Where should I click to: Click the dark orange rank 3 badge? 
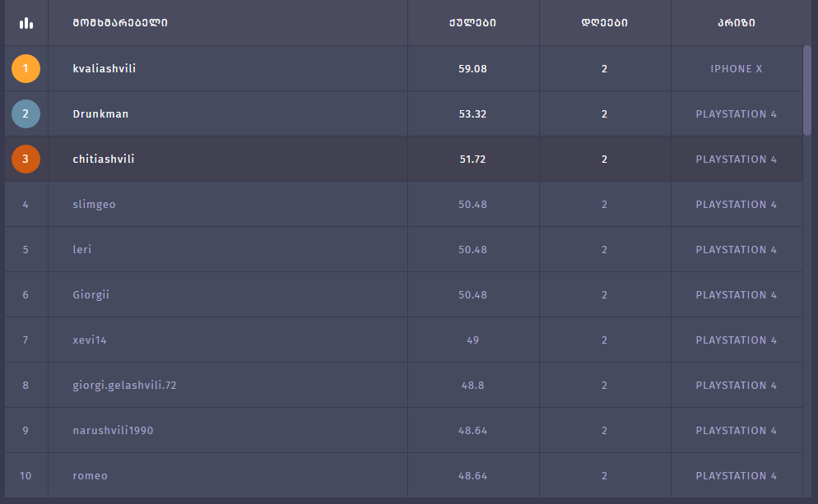click(x=26, y=159)
